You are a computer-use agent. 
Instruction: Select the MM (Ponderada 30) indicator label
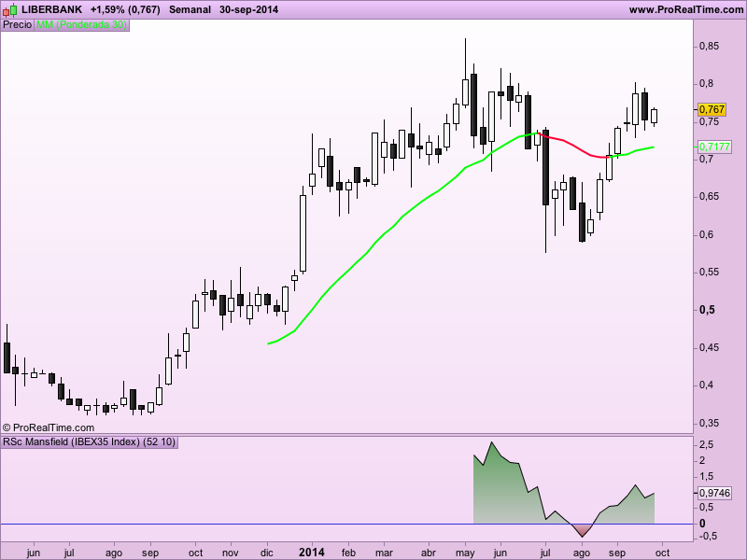pos(81,25)
